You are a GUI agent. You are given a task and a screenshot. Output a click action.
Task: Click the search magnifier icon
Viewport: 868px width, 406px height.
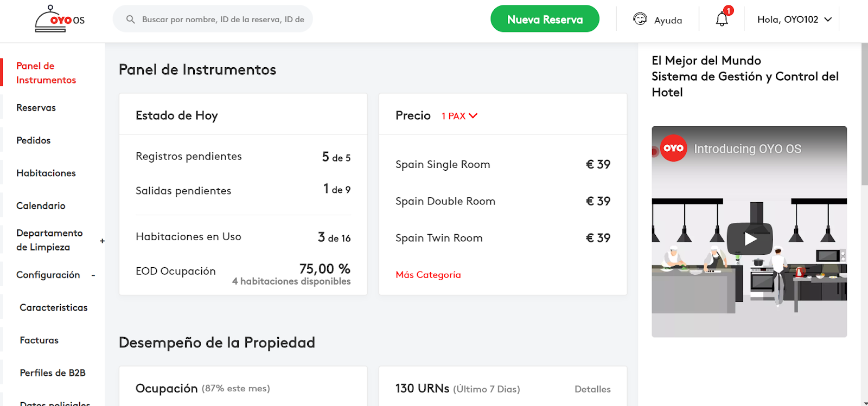coord(130,20)
